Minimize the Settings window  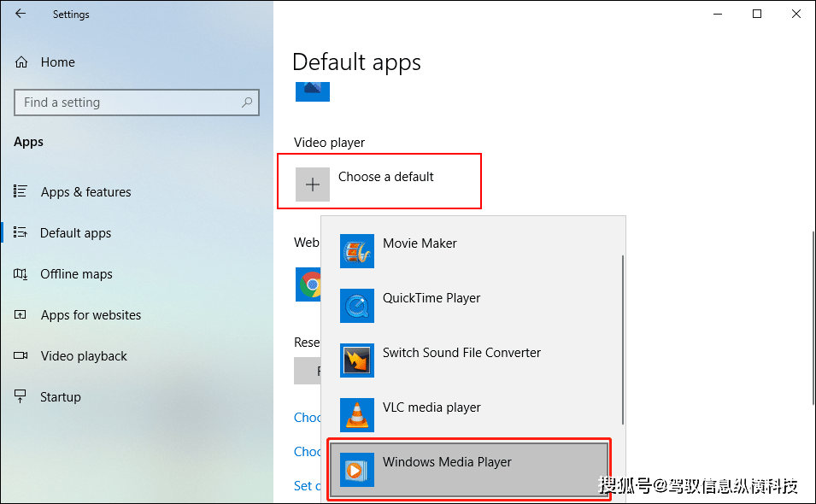718,14
